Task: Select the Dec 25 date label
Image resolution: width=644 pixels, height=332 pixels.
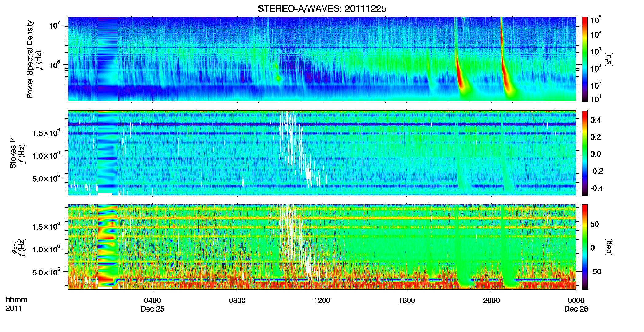Action: 152,309
